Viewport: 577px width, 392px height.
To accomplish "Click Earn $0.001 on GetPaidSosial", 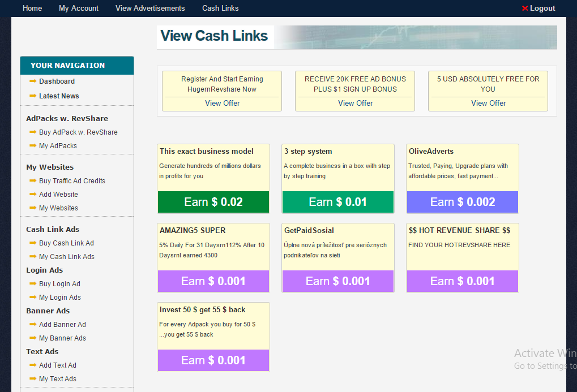I will pyautogui.click(x=338, y=281).
